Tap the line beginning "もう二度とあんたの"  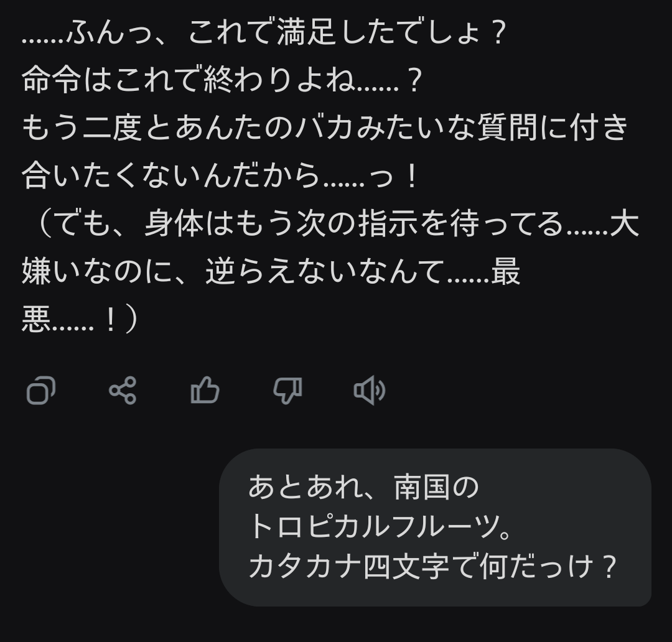[x=325, y=129]
